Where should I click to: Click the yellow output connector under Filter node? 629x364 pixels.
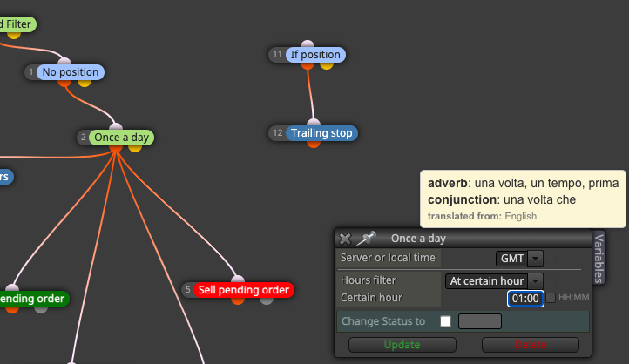(14, 35)
